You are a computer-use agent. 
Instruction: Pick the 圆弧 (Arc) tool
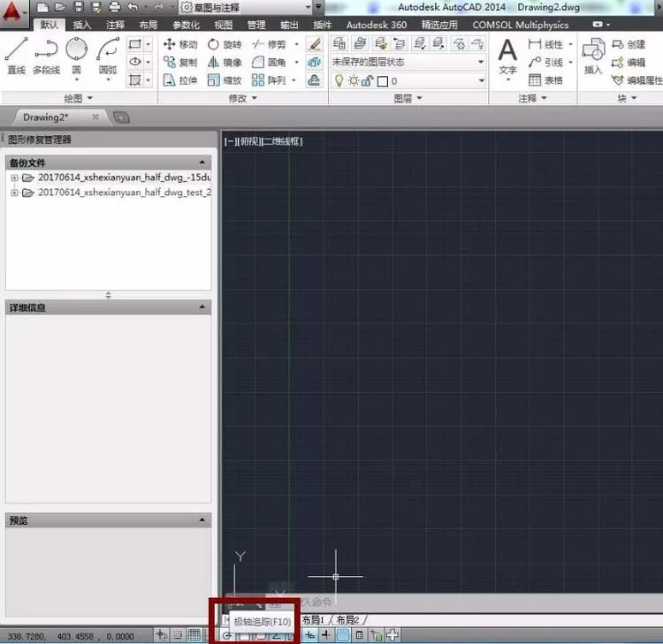[107, 56]
